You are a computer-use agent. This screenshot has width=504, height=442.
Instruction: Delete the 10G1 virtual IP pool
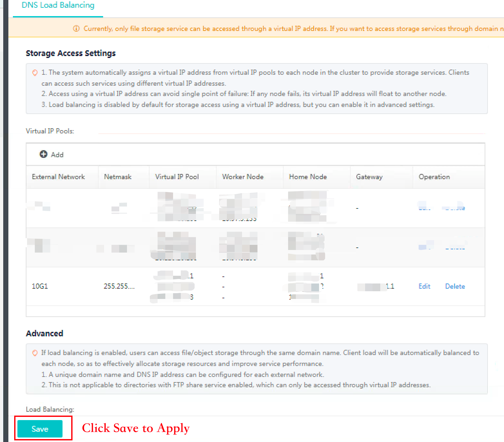[x=455, y=286]
